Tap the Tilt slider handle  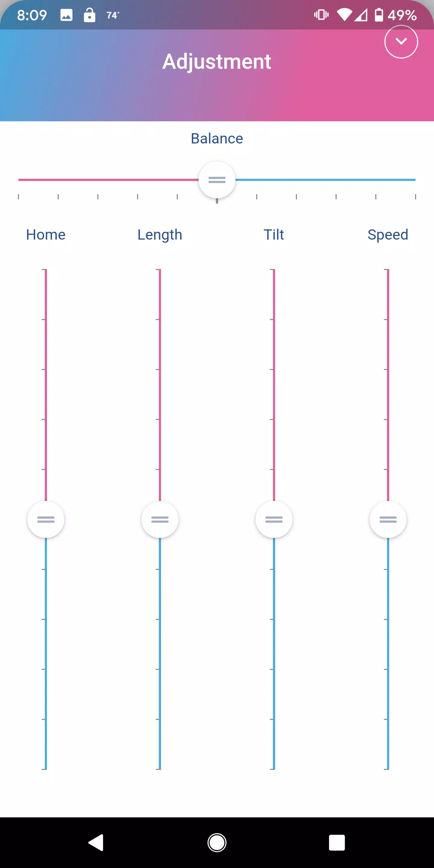(x=274, y=520)
